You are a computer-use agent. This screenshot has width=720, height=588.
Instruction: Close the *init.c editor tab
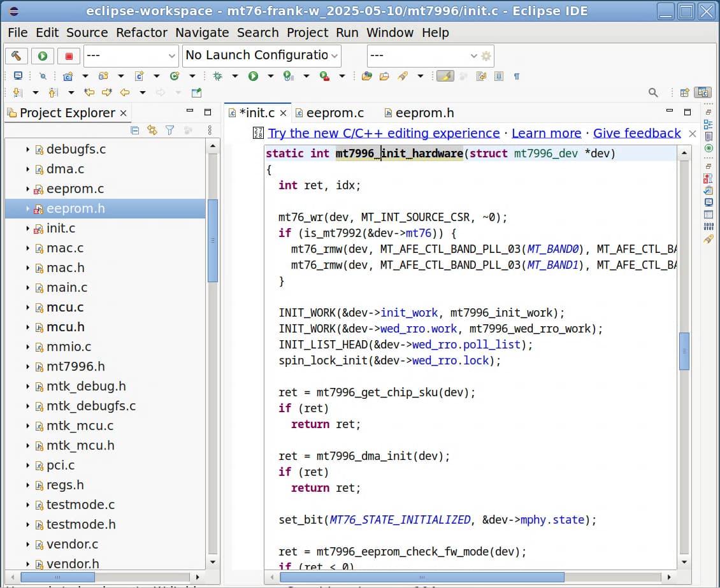point(284,113)
